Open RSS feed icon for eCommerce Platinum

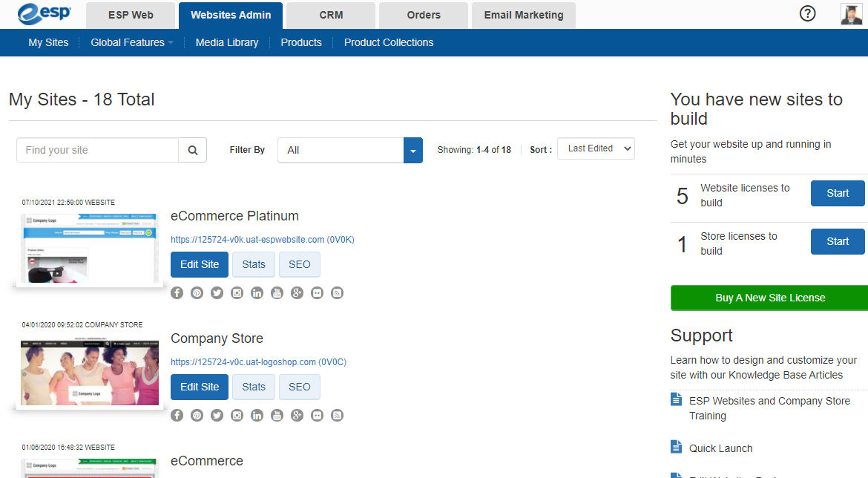(337, 293)
